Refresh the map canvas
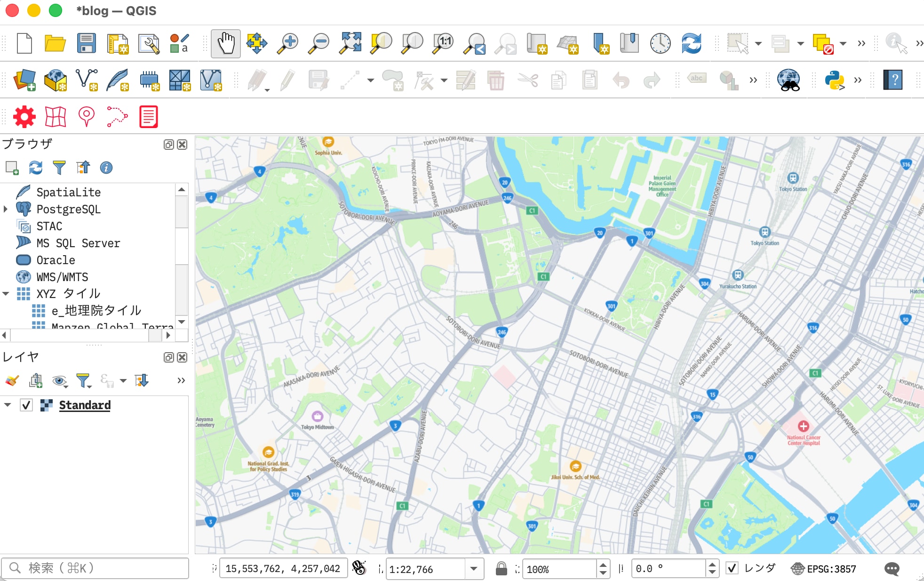 click(691, 43)
